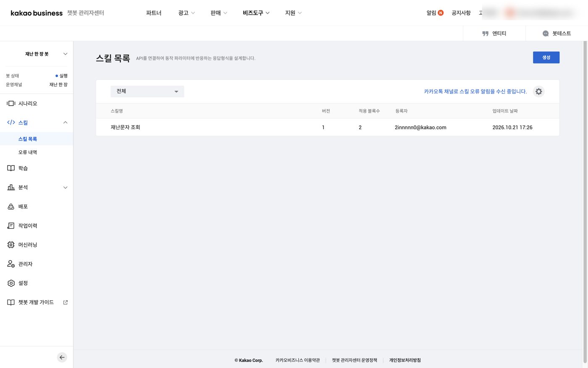Click the external link icon beside 챗봇 개발 가이드

click(66, 302)
